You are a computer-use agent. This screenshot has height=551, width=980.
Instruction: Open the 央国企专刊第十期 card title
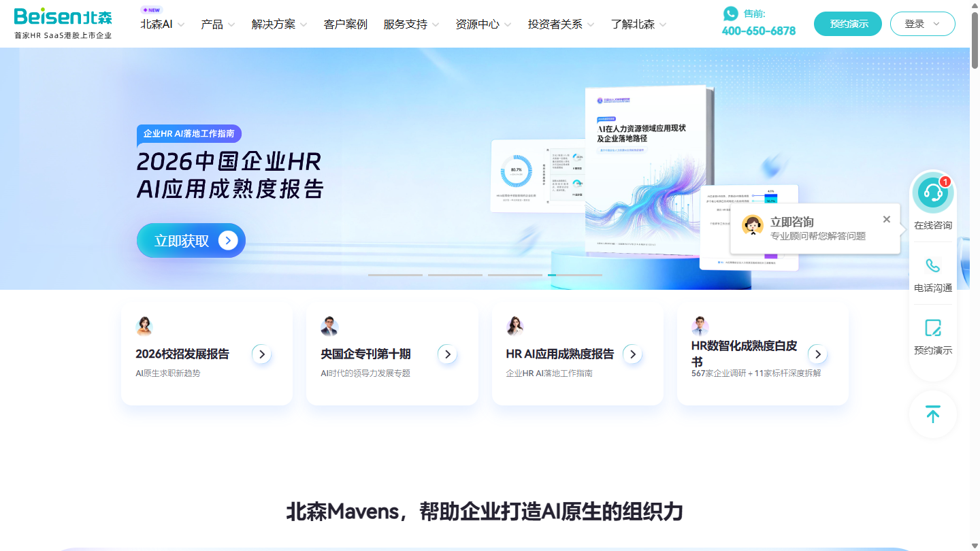pos(365,354)
